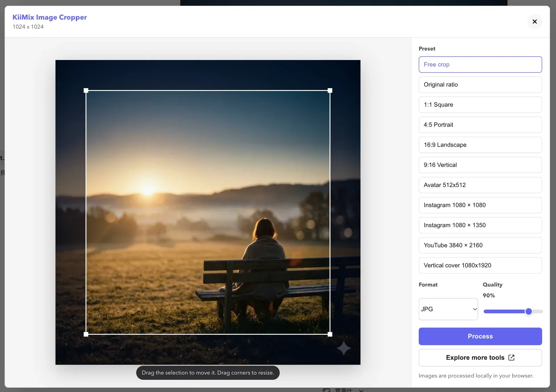This screenshot has width=556, height=392.
Task: Click the bottom-right crop corner handle
Action: tap(330, 334)
